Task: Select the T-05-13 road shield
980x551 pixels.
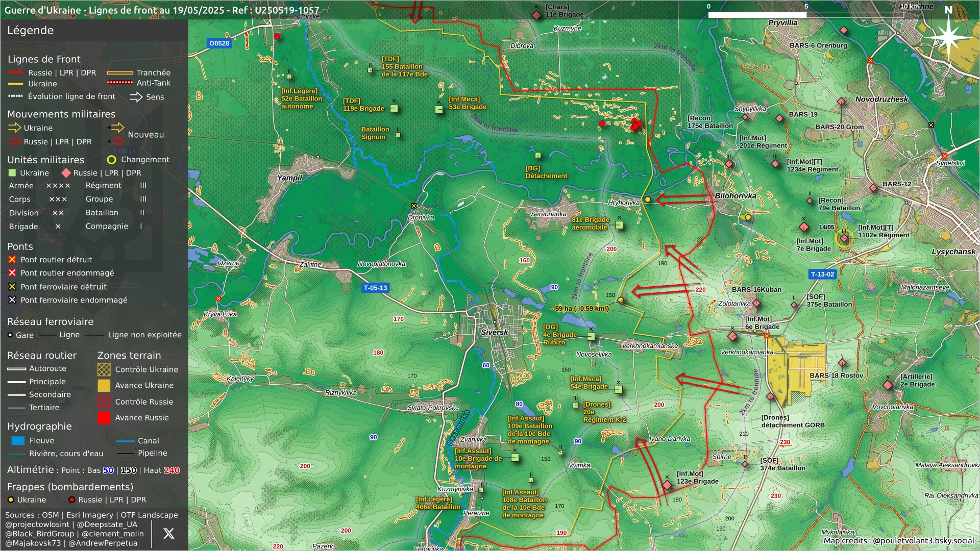Action: click(375, 288)
